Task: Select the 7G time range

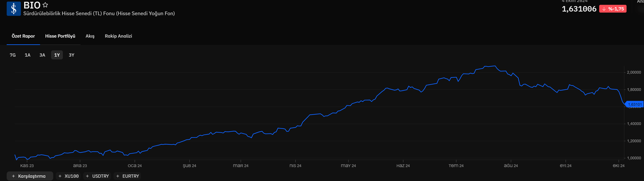Action: point(13,55)
